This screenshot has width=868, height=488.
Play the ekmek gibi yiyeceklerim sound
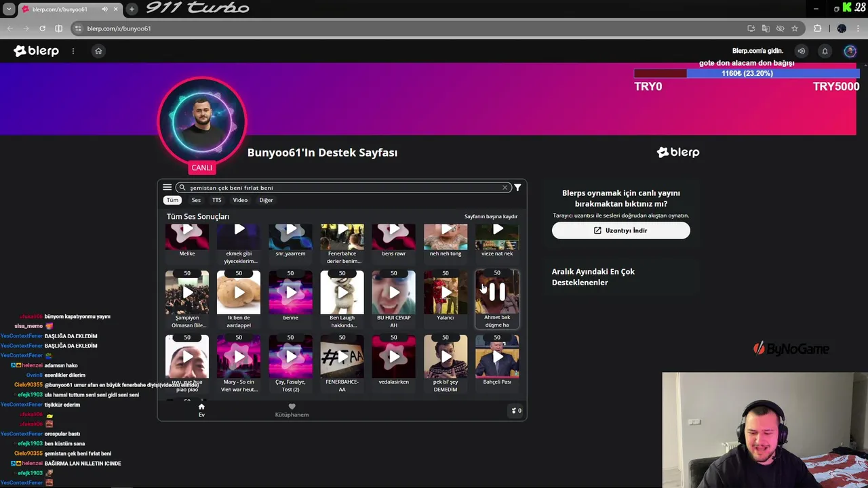click(239, 236)
